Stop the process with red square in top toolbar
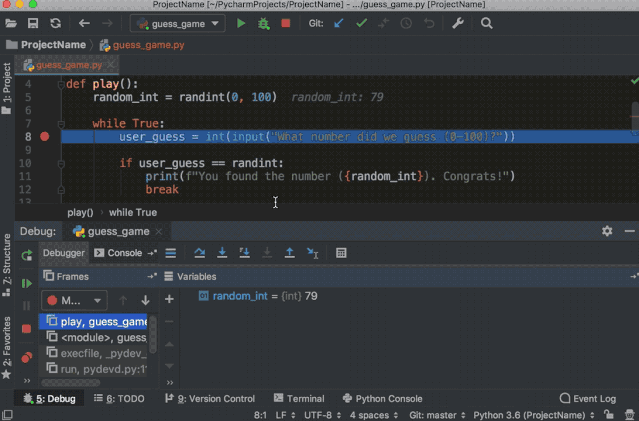 pos(286,23)
